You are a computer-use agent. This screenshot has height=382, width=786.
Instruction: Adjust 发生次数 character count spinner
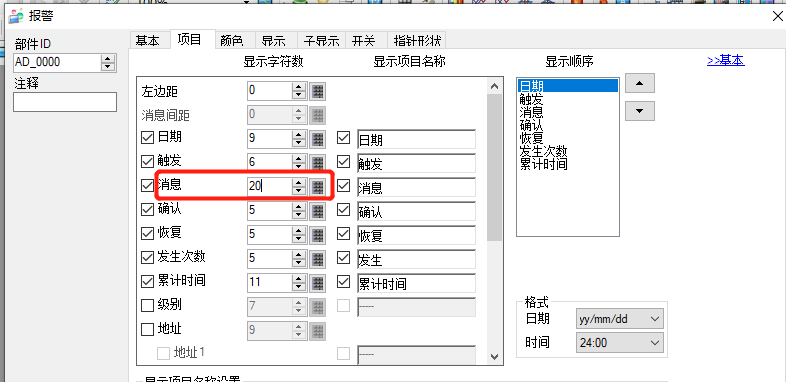(x=299, y=258)
